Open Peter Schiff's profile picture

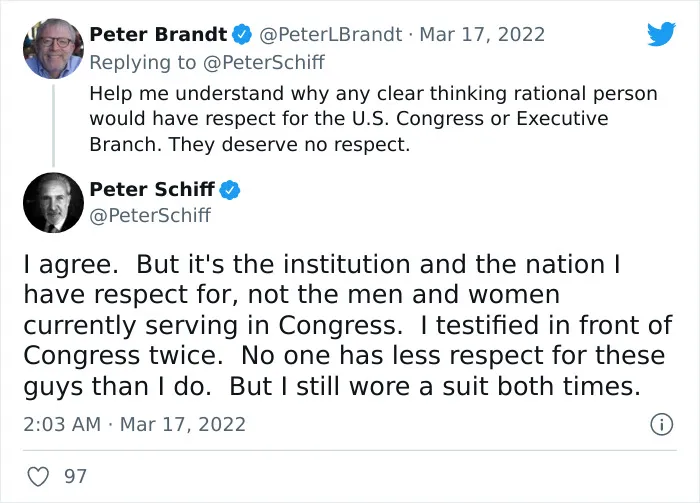click(x=53, y=202)
